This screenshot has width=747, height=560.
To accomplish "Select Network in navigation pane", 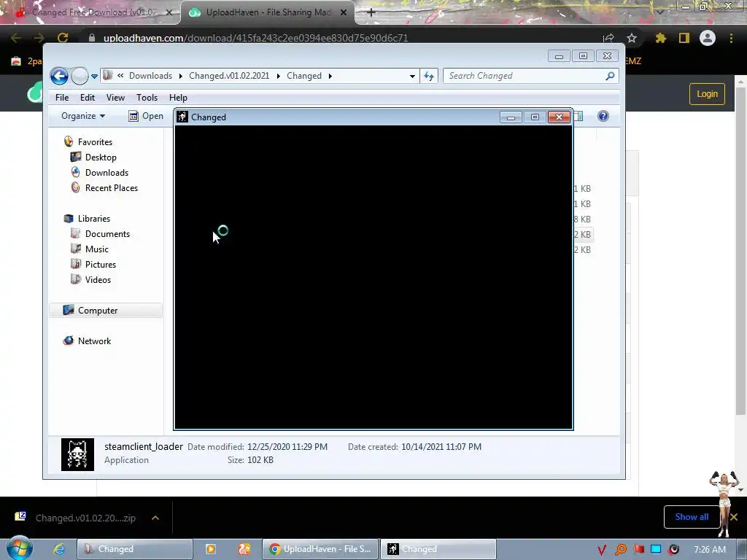I will (94, 341).
